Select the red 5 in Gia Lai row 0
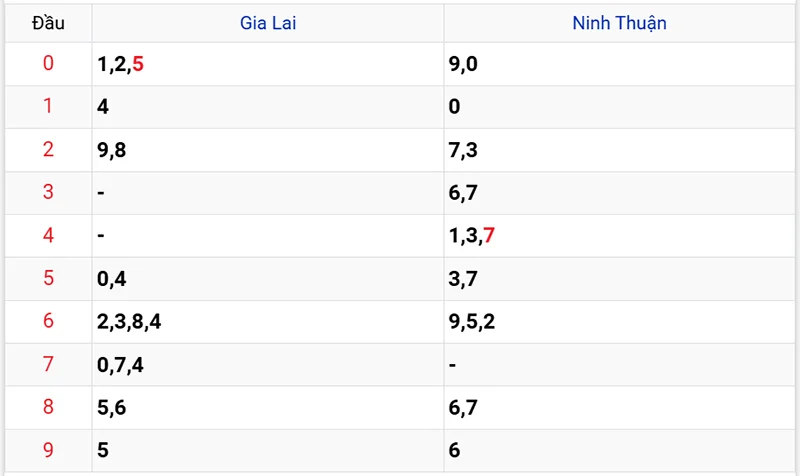Image resolution: width=800 pixels, height=476 pixels. point(138,65)
